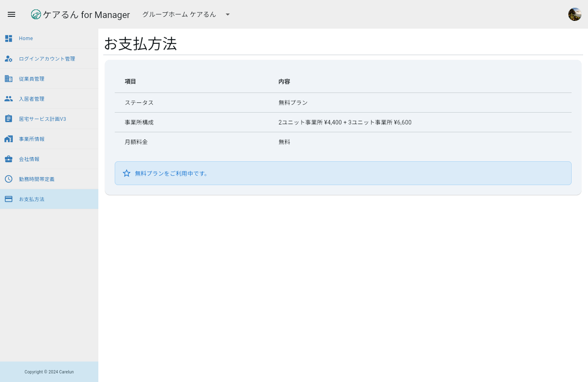Select the 入居者管理 people icon
588x382 pixels.
[9, 99]
